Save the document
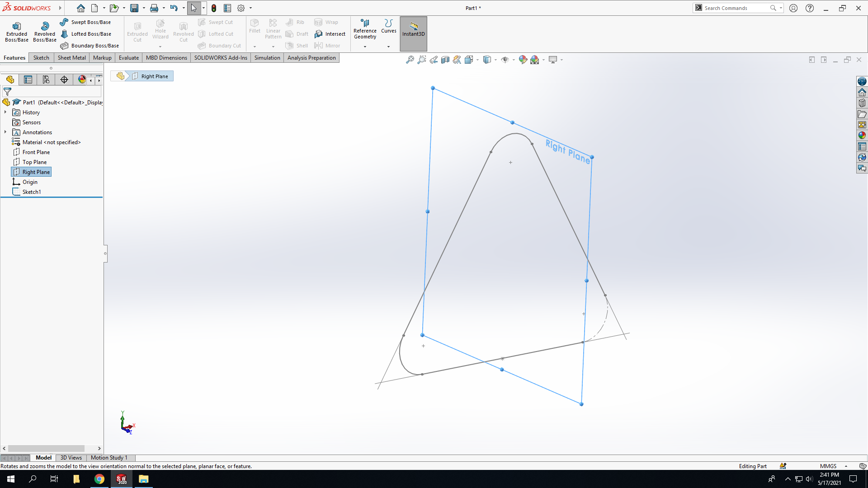 coord(134,8)
